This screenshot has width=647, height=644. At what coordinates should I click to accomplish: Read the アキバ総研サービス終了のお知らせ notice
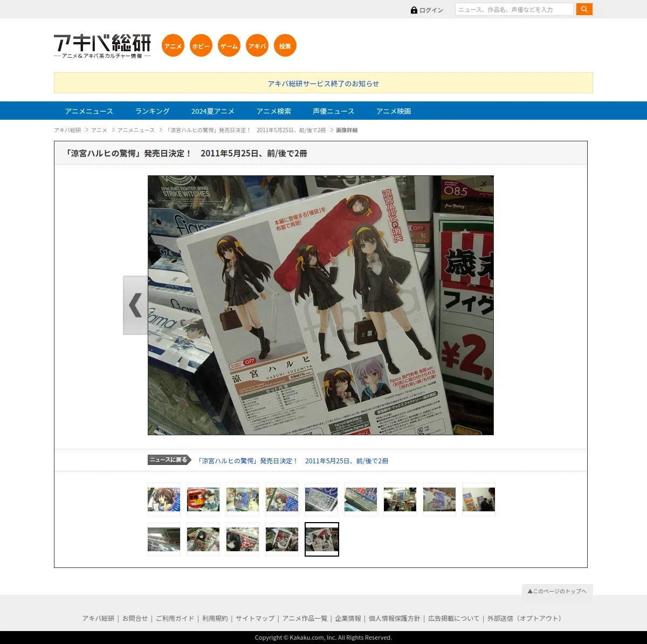[323, 84]
